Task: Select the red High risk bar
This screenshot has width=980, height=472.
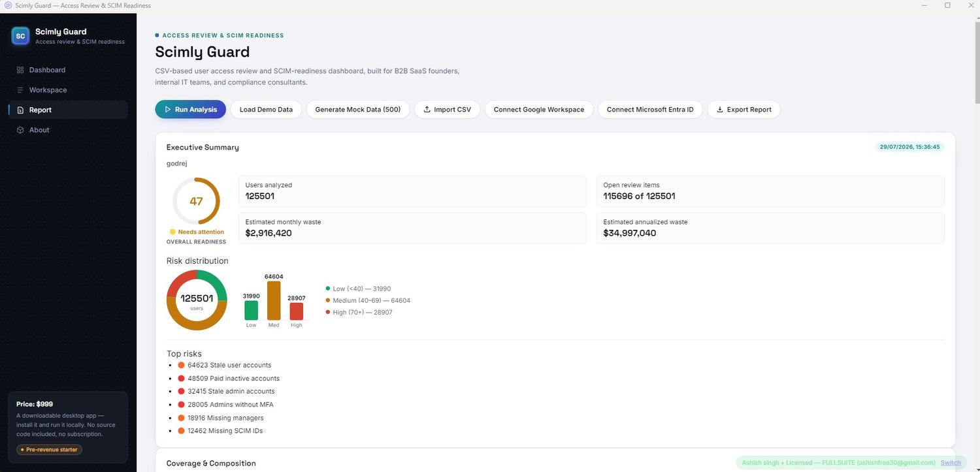Action: 297,311
